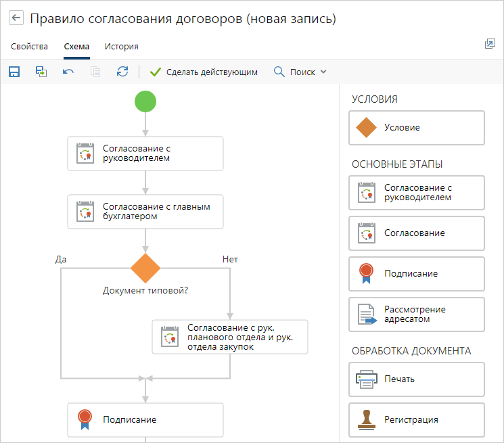504x443 pixels.
Task: Select Согласование с главным бухгалтером node
Action: pos(145,212)
